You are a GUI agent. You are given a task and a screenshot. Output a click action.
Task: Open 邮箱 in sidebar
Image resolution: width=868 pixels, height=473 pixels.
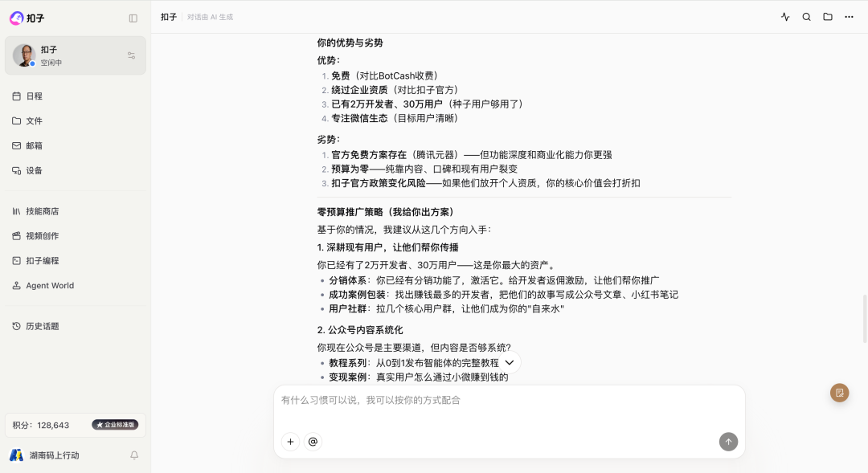[x=76, y=145]
